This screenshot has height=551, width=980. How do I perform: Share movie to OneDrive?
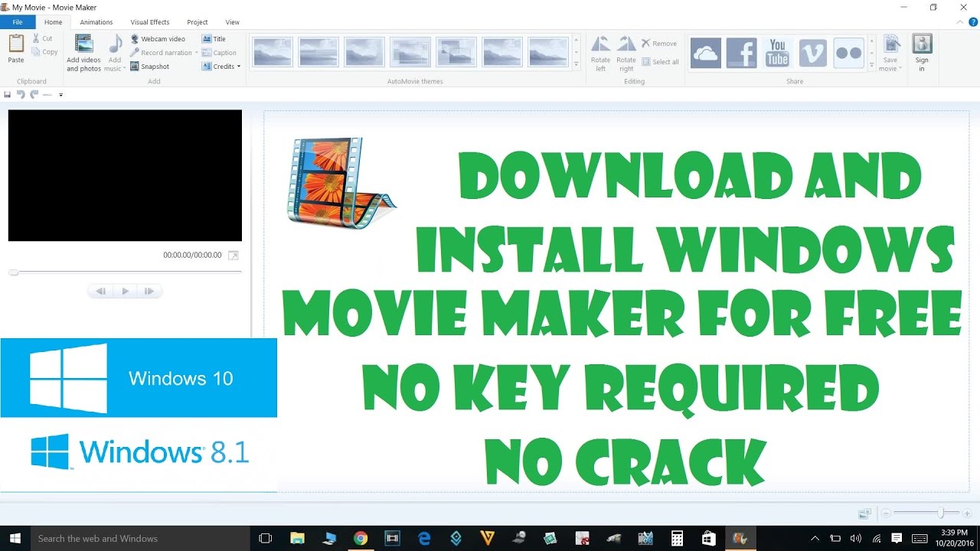[705, 54]
